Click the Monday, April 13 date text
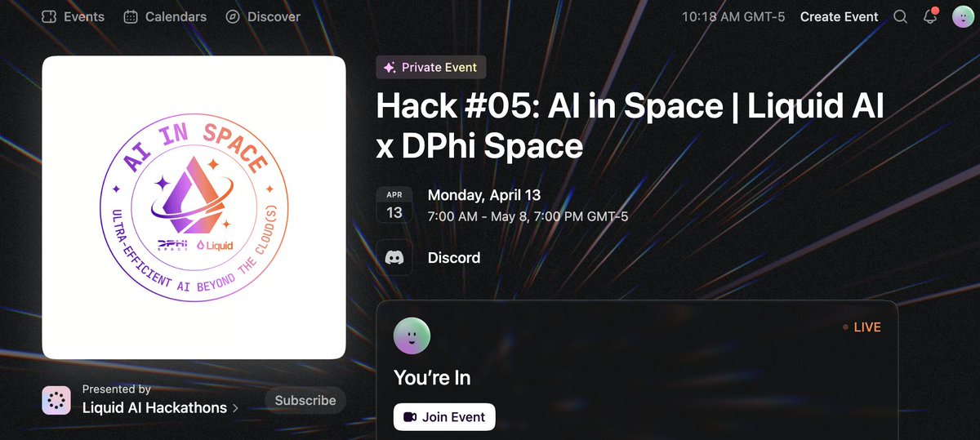 (484, 195)
